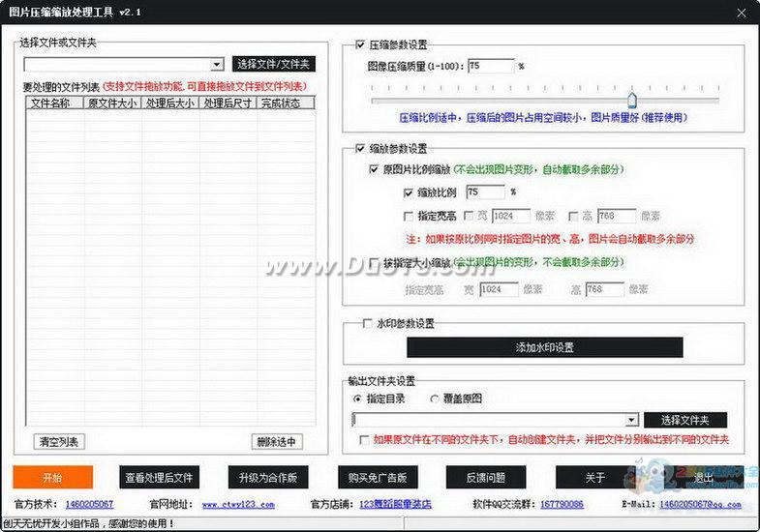Toggle the 压缩参数设置 checkbox
This screenshot has width=760, height=532.
pyautogui.click(x=360, y=45)
